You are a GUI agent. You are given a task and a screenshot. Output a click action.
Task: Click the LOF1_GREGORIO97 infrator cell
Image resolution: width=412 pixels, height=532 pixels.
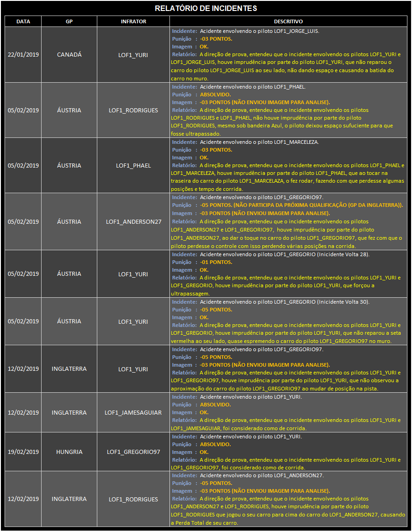133,452
